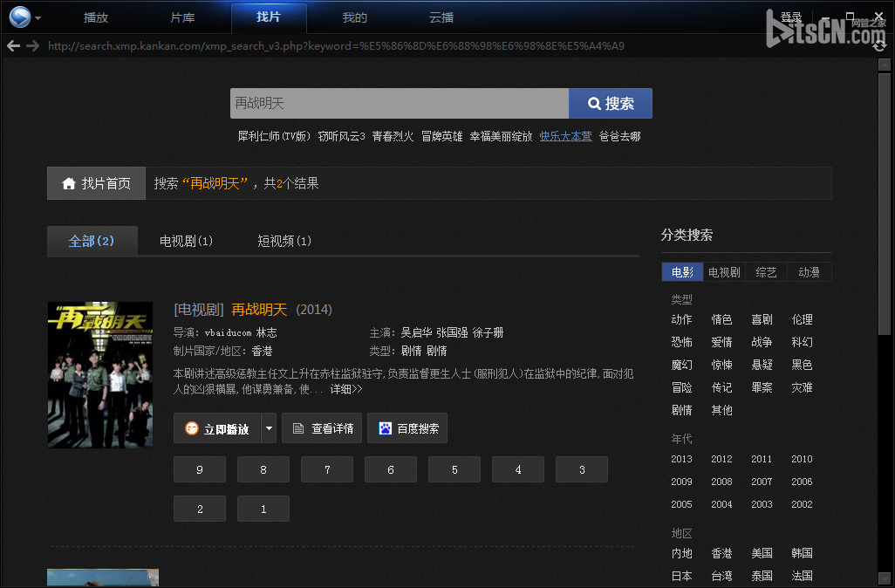Play episode 7
The width and height of the screenshot is (895, 588).
(x=327, y=469)
